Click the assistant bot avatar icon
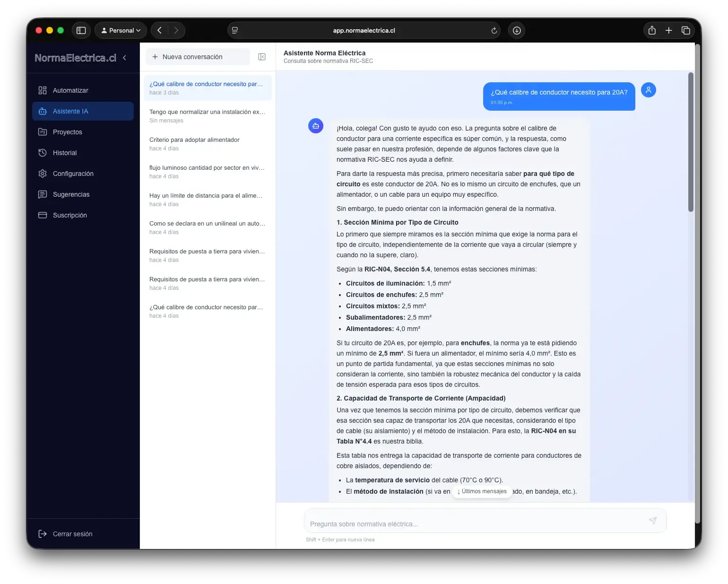This screenshot has width=728, height=584. (316, 126)
